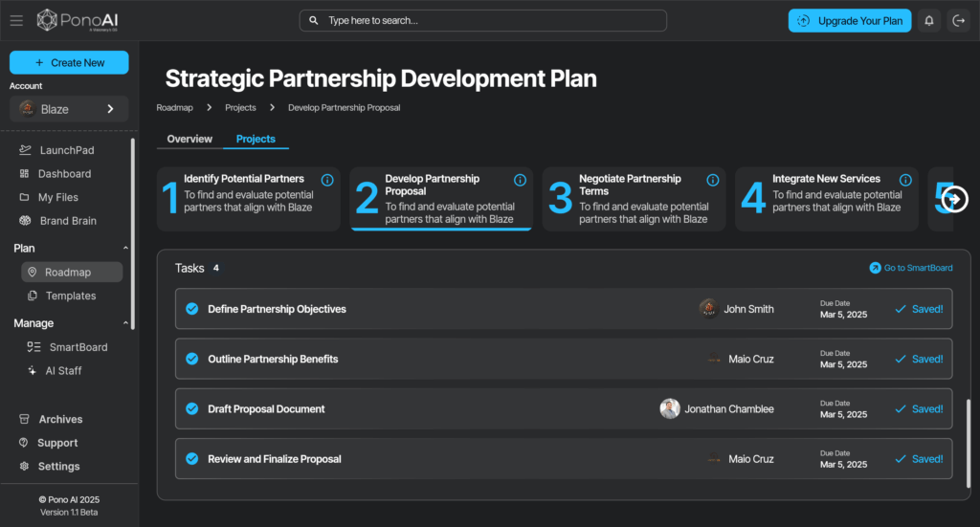Open the notifications bell icon
The height and width of the screenshot is (527, 980).
tap(928, 20)
